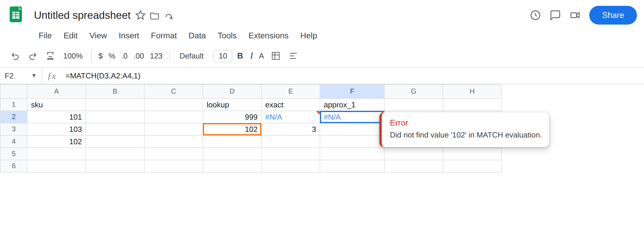The image size is (644, 234).
Task: Open the Insert menu
Action: (129, 35)
